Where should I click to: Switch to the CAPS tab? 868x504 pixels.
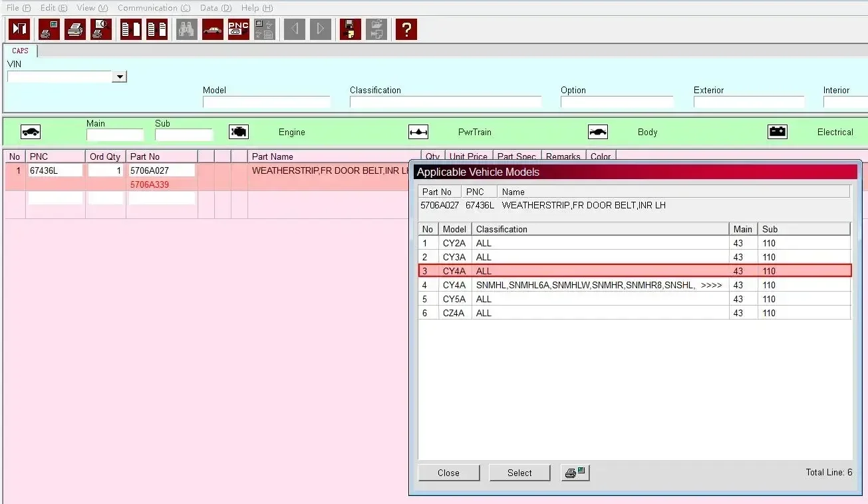(21, 51)
